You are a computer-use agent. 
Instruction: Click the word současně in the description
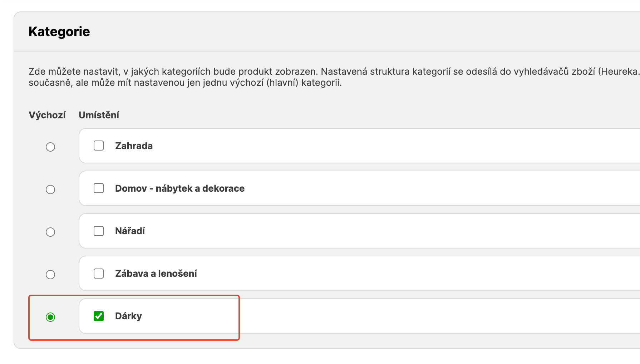pos(50,83)
